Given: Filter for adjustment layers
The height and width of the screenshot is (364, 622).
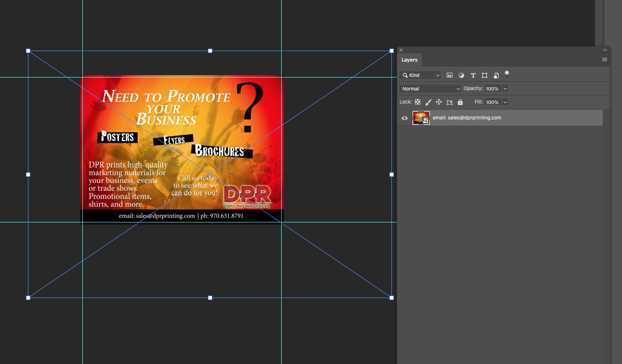Looking at the screenshot, I should pos(461,76).
